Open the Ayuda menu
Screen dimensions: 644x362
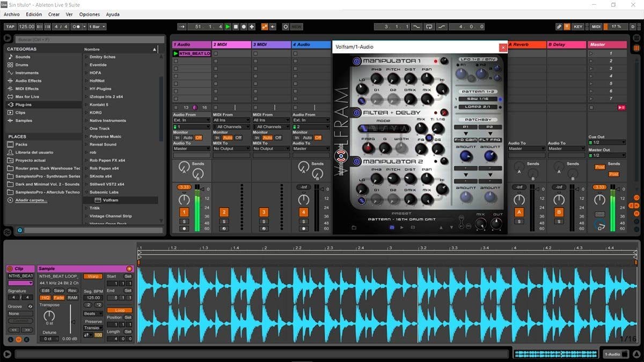[113, 14]
